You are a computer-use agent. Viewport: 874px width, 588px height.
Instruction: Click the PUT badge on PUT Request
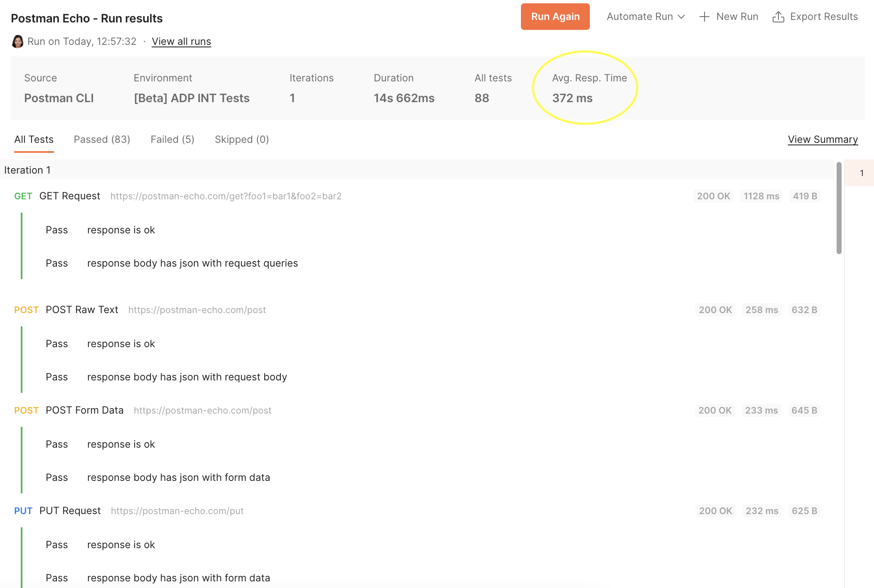coord(23,510)
